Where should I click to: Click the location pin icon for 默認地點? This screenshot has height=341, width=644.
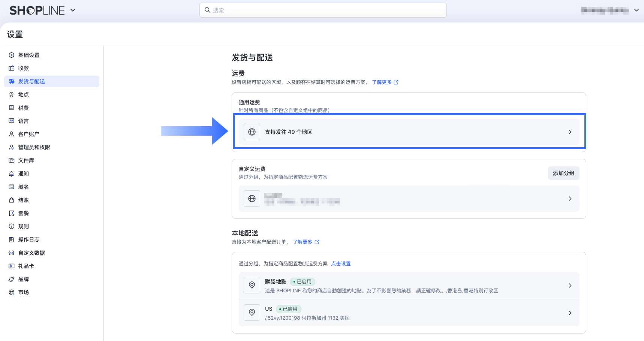pos(252,285)
